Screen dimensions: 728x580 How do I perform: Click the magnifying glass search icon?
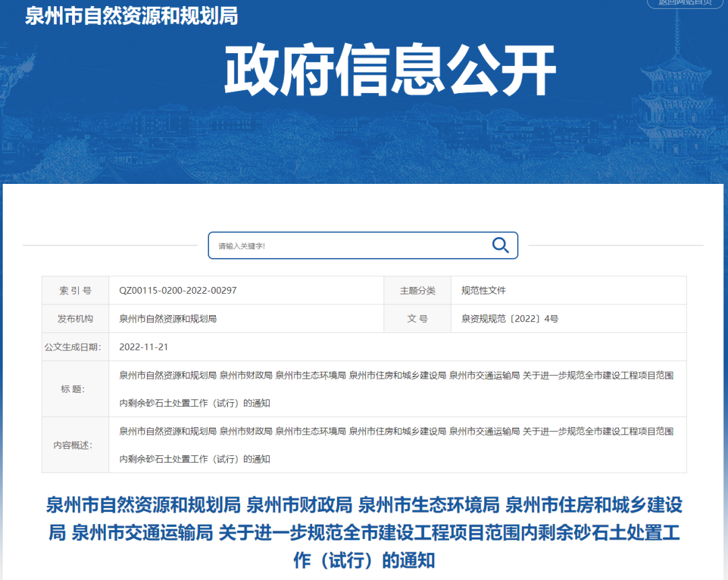pyautogui.click(x=500, y=245)
